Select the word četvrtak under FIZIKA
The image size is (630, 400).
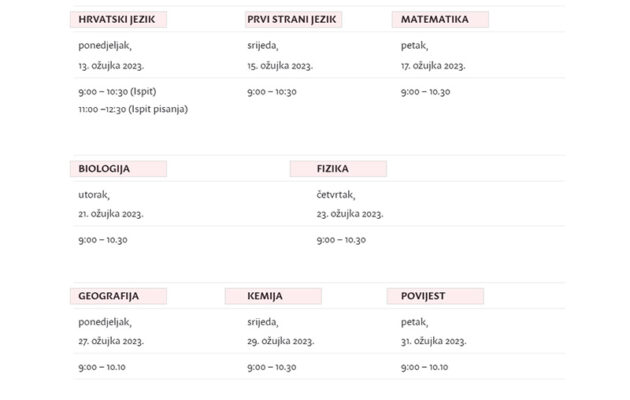(x=336, y=195)
